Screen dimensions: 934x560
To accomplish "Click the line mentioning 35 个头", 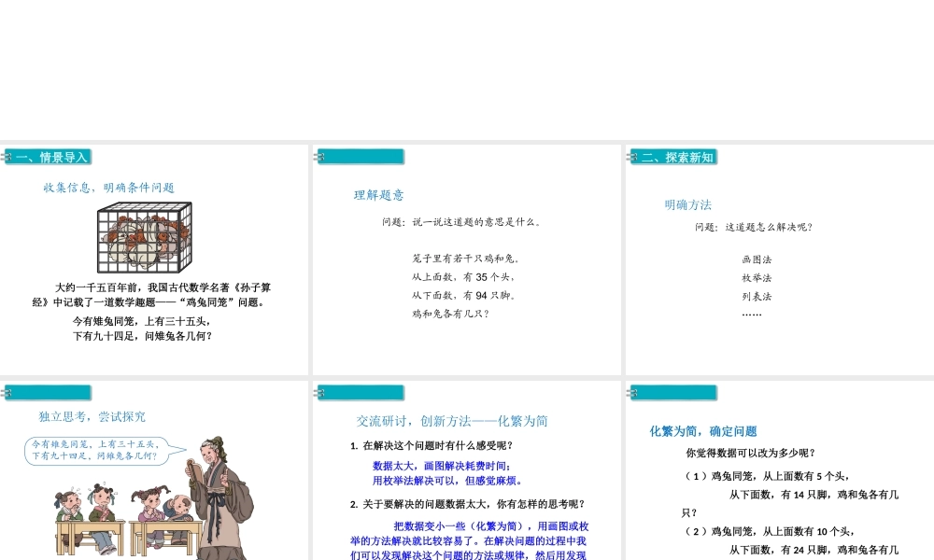I will click(x=463, y=277).
